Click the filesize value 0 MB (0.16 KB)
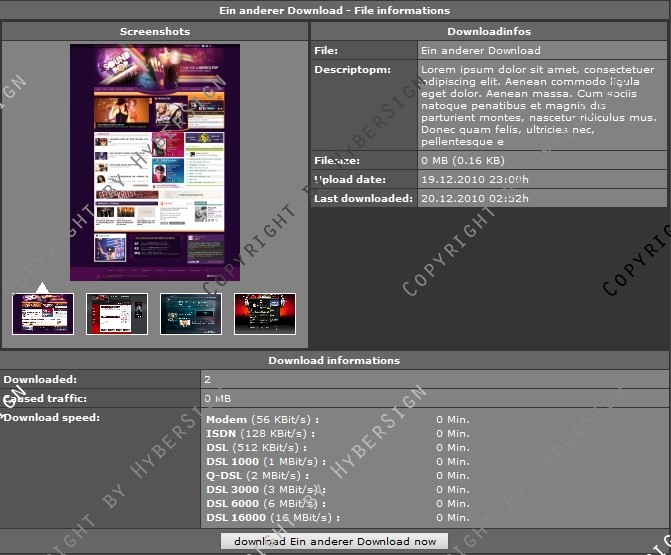The image size is (671, 555). point(463,160)
